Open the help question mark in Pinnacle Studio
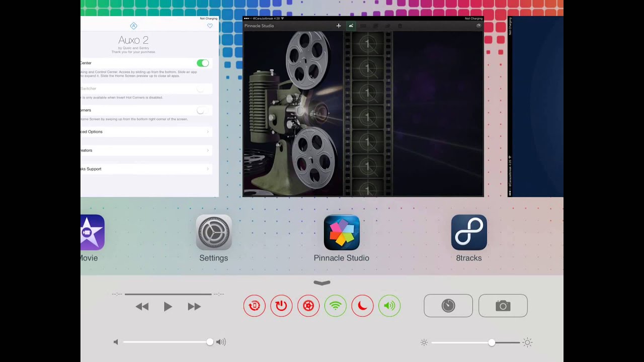 coord(478,26)
